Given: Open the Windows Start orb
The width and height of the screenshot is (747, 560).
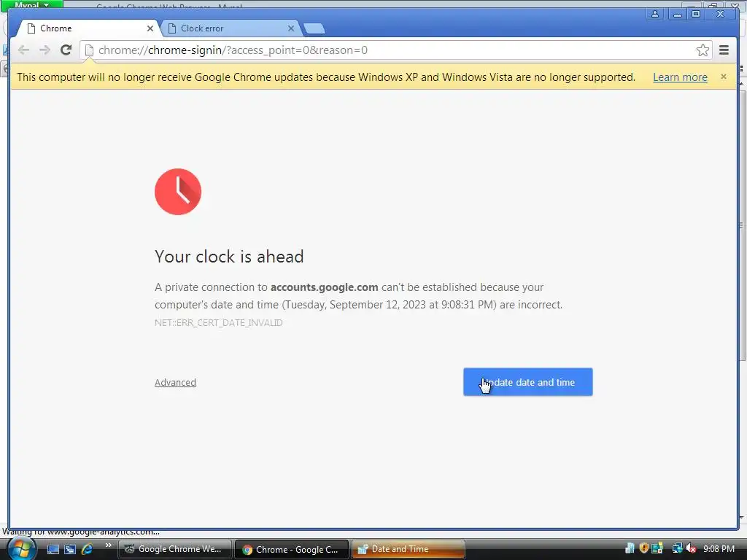Looking at the screenshot, I should coord(21,548).
